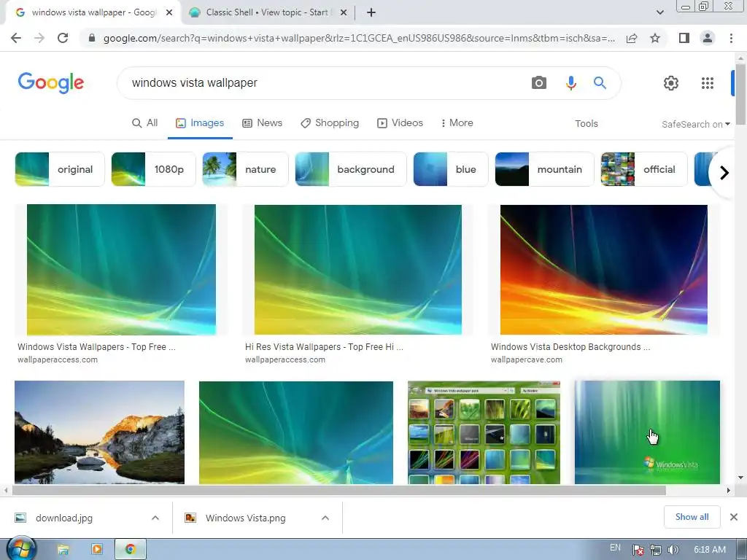Screen dimensions: 747x560
Task: Click the share page icon in address bar
Action: [632, 38]
